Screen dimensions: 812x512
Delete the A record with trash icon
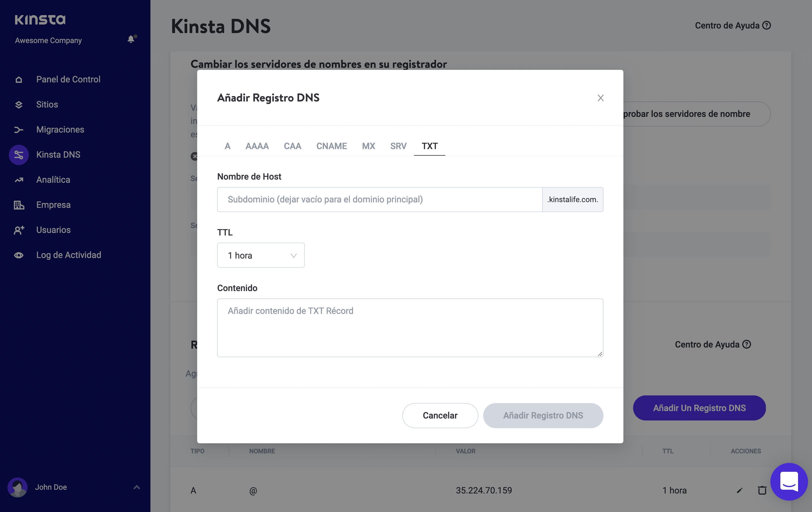click(x=762, y=490)
